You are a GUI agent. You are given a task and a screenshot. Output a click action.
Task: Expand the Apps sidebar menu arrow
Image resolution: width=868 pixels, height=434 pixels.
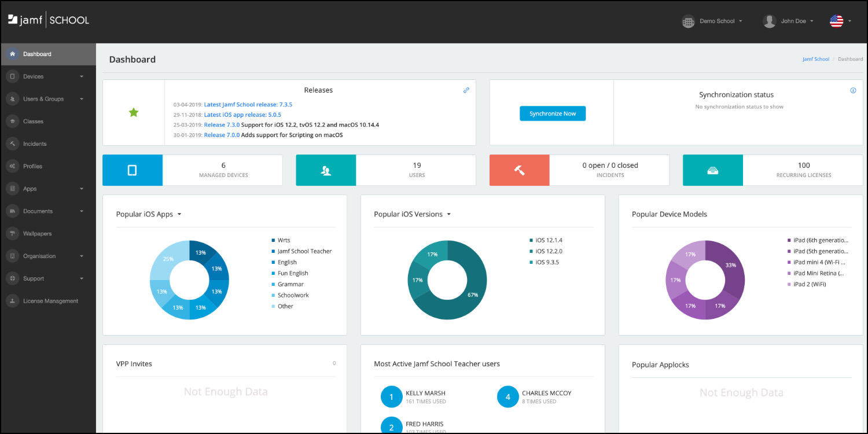pos(82,189)
